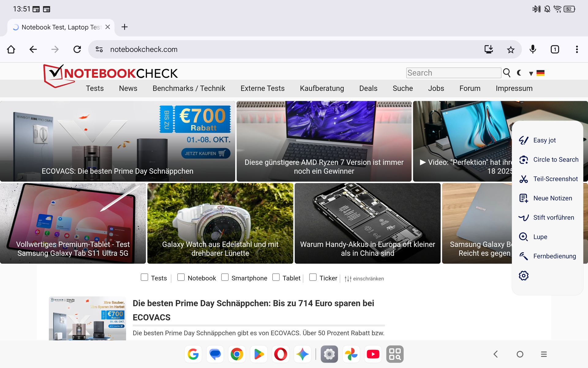The image size is (588, 368).
Task: Open the Benchmarks / Technik menu item
Action: tap(189, 88)
